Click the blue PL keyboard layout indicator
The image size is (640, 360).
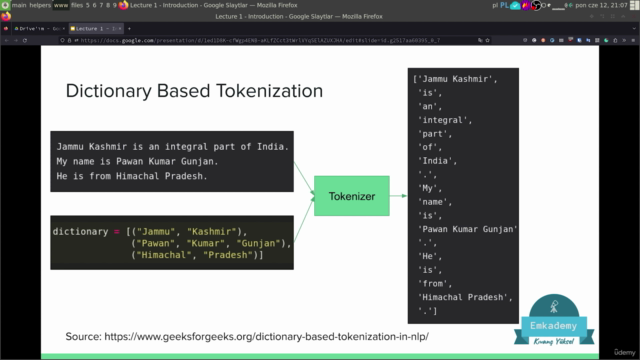[504, 5]
